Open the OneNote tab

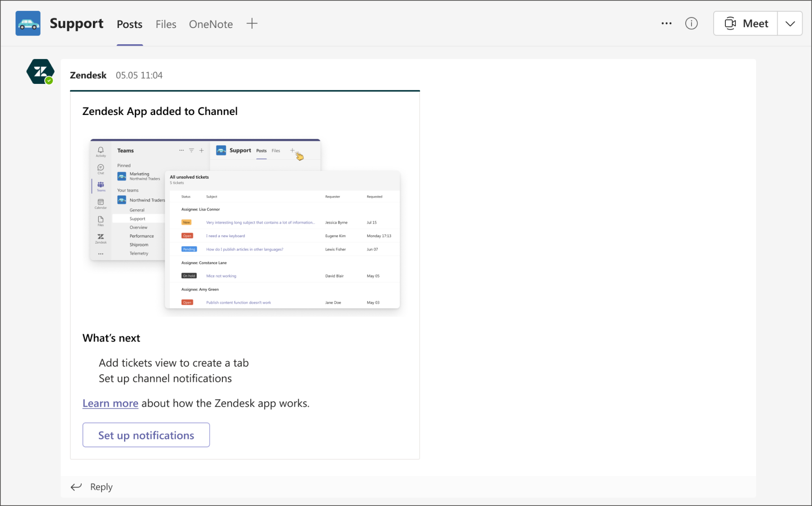[211, 24]
